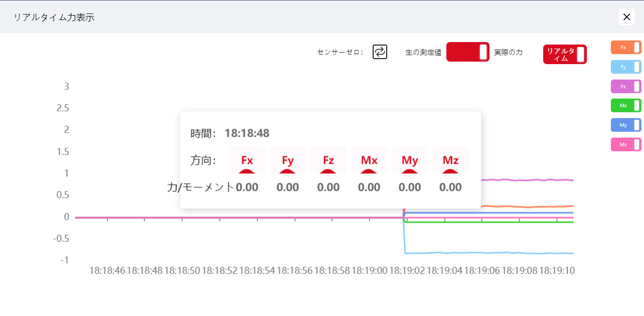Hide the Mz series via pink legend toggle
The height and width of the screenshot is (316, 644).
tap(625, 145)
